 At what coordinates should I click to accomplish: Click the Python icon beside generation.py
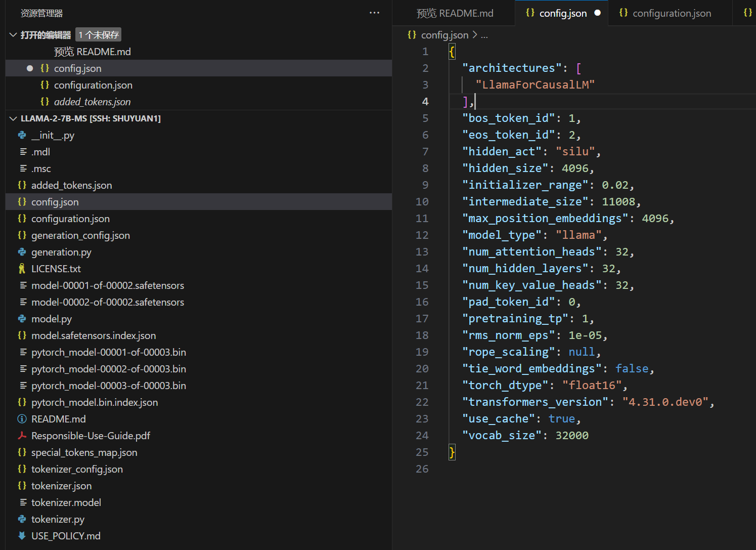pyautogui.click(x=22, y=252)
